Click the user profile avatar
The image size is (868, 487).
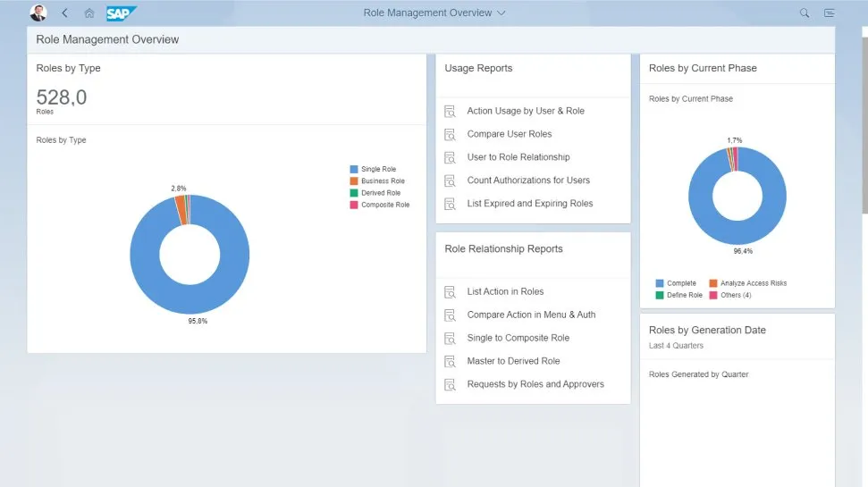(38, 13)
